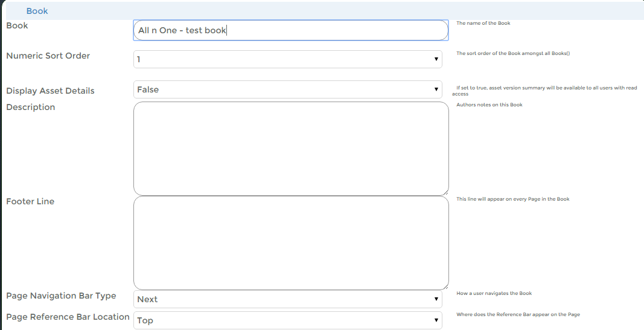This screenshot has width=644, height=330.
Task: Click inside the Description text area
Action: (290, 148)
